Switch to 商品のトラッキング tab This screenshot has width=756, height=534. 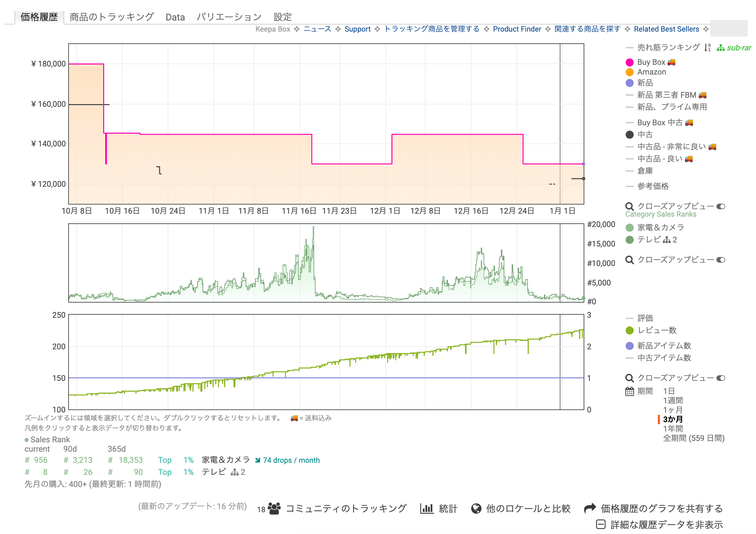point(112,17)
